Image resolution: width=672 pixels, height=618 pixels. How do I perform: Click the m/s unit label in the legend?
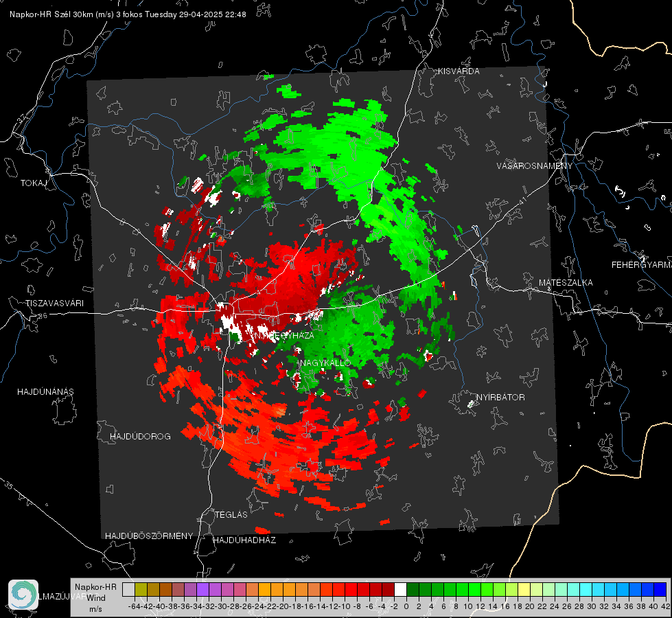[x=95, y=609]
